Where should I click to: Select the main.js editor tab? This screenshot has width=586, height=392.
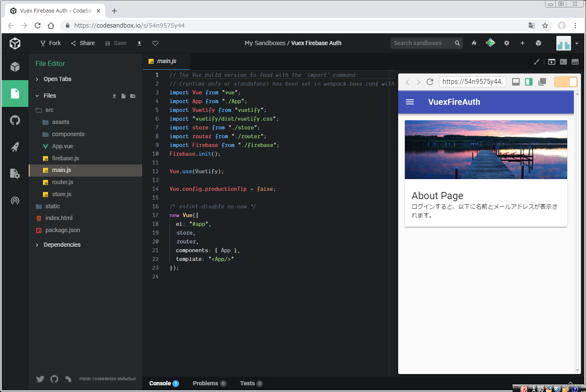[166, 61]
